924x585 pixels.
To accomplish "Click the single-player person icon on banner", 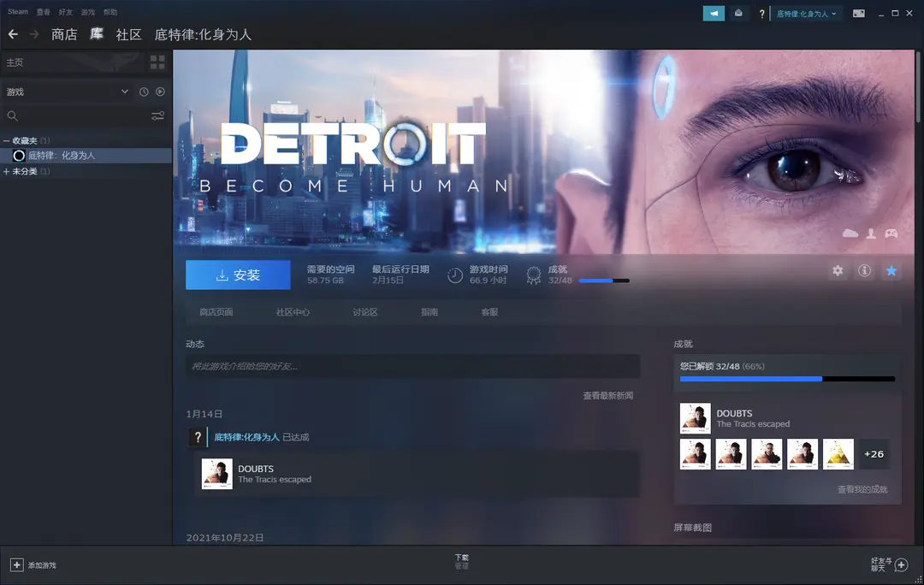I will click(x=871, y=233).
